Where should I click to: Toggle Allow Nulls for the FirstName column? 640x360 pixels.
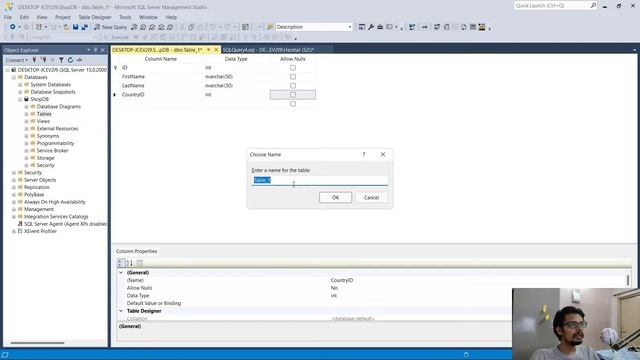(293, 77)
